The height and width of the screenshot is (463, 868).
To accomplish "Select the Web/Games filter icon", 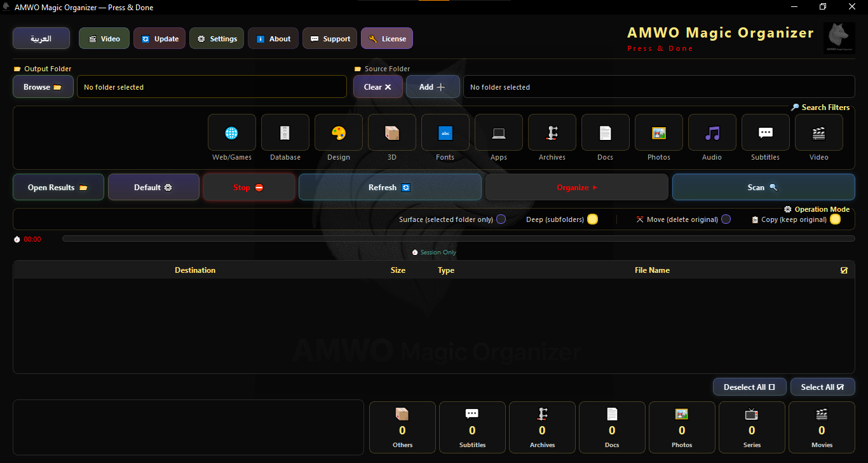I will (232, 133).
